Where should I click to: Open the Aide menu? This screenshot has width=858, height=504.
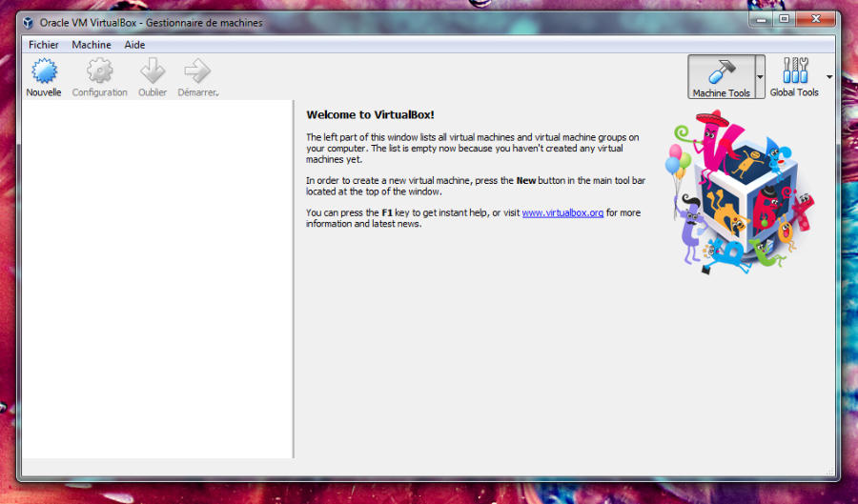pos(134,45)
